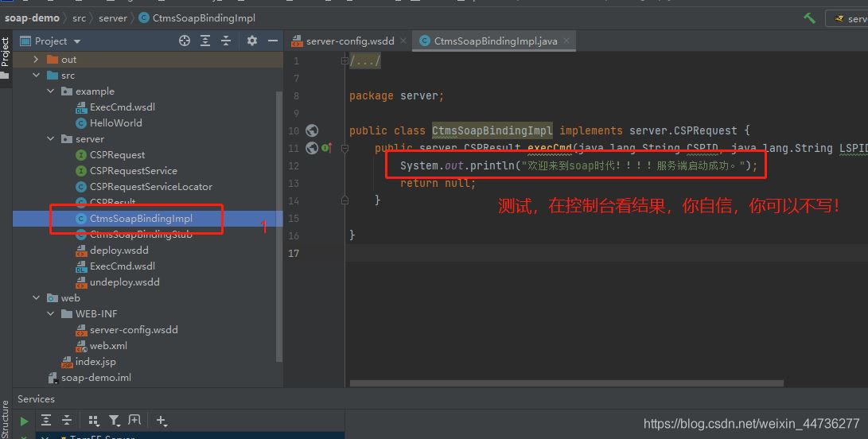Image resolution: width=868 pixels, height=439 pixels.
Task: Click the Group By icon in Services toolbar
Action: pos(94,421)
